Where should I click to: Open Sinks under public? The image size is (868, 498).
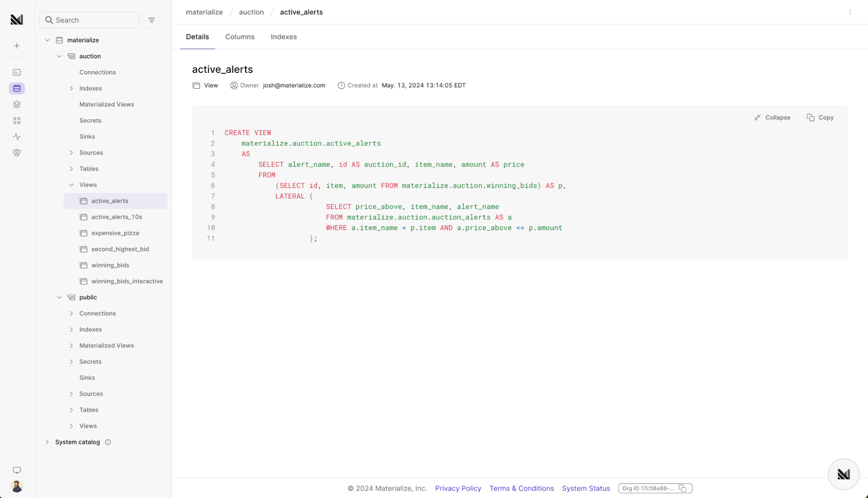[x=87, y=378]
